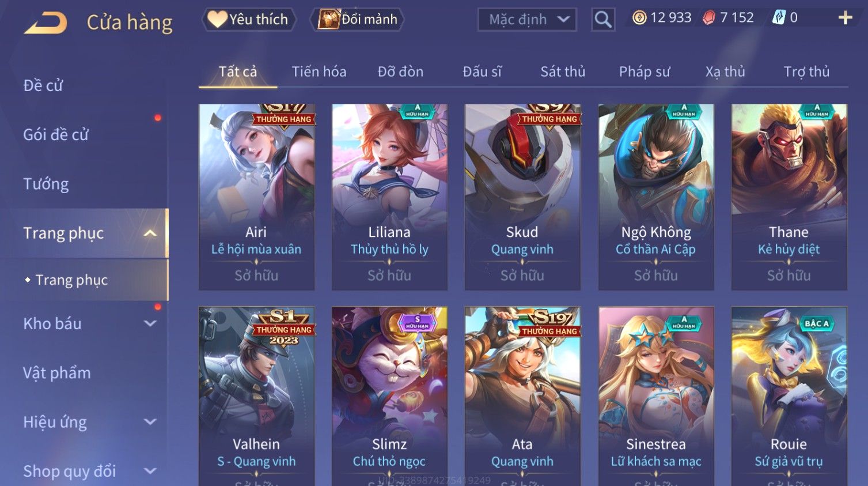
Task: Open Yêu thích favorites heart button
Action: tap(249, 20)
